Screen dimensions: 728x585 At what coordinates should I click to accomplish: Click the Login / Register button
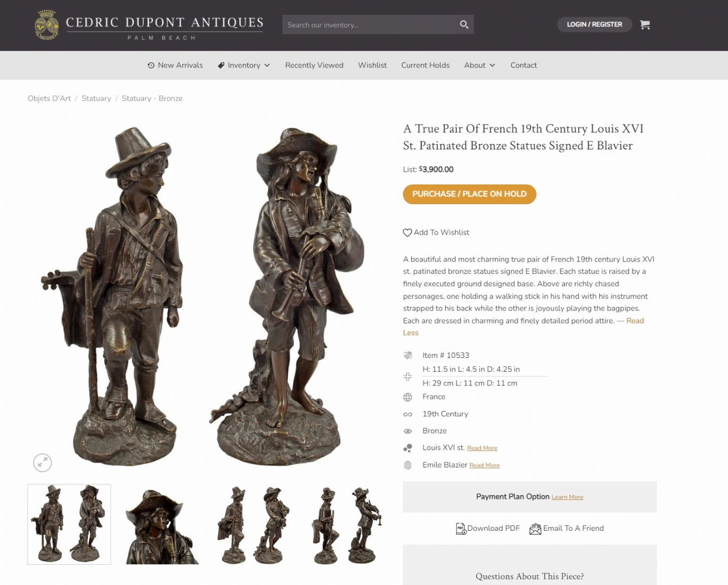pos(595,24)
